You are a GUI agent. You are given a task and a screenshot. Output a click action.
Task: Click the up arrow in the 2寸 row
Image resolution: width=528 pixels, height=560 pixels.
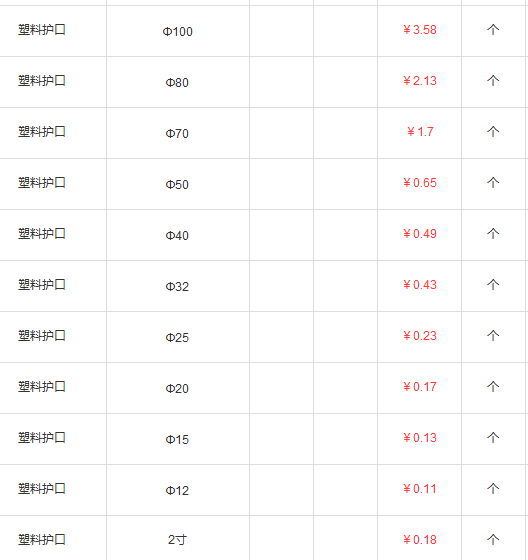(x=493, y=540)
